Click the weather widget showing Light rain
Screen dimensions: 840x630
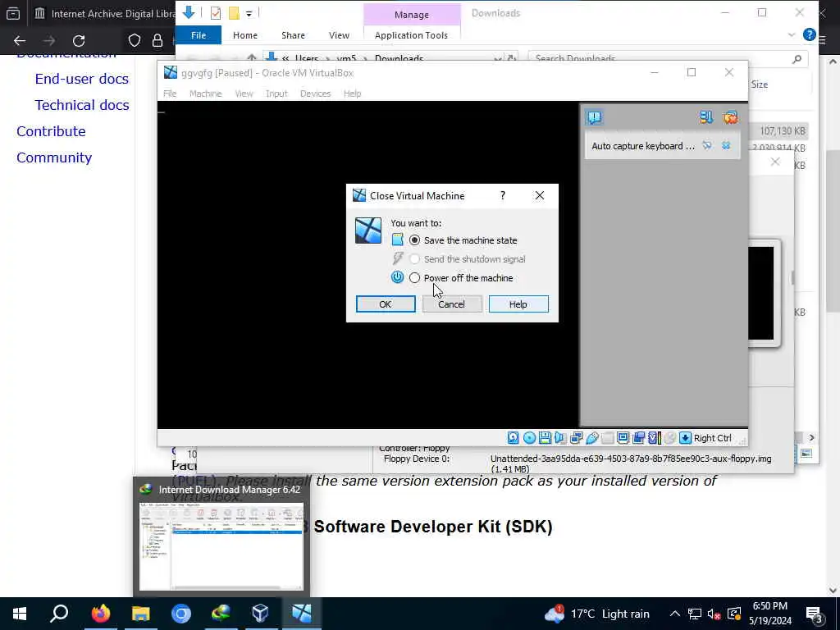[597, 614]
